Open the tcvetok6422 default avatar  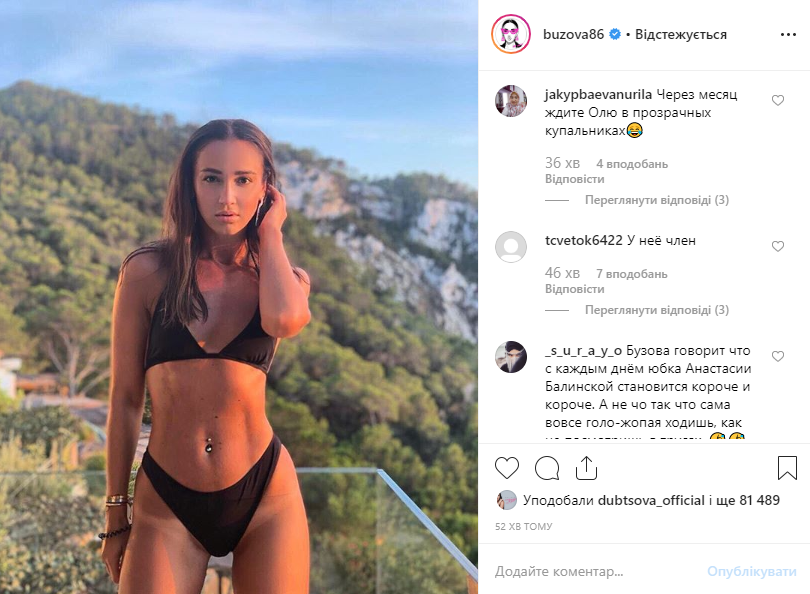[511, 247]
